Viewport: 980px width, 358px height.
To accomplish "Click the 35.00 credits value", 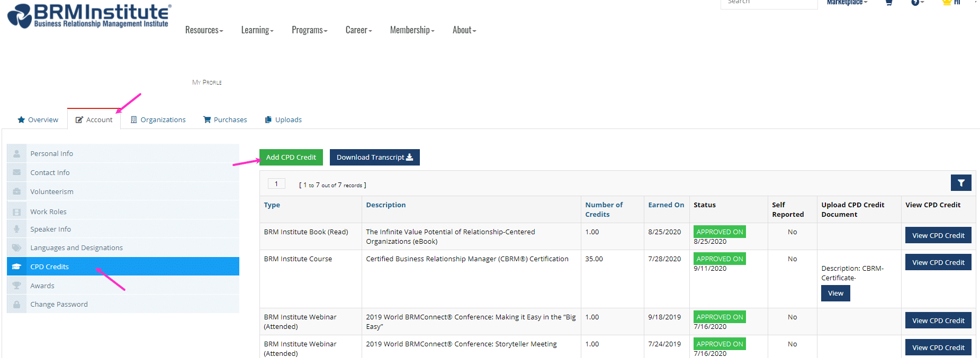I will click(x=594, y=259).
